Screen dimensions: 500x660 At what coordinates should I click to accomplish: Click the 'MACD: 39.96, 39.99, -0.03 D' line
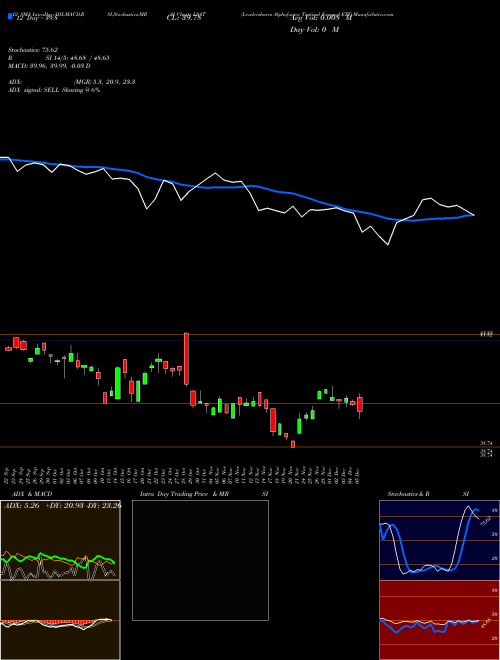49,66
